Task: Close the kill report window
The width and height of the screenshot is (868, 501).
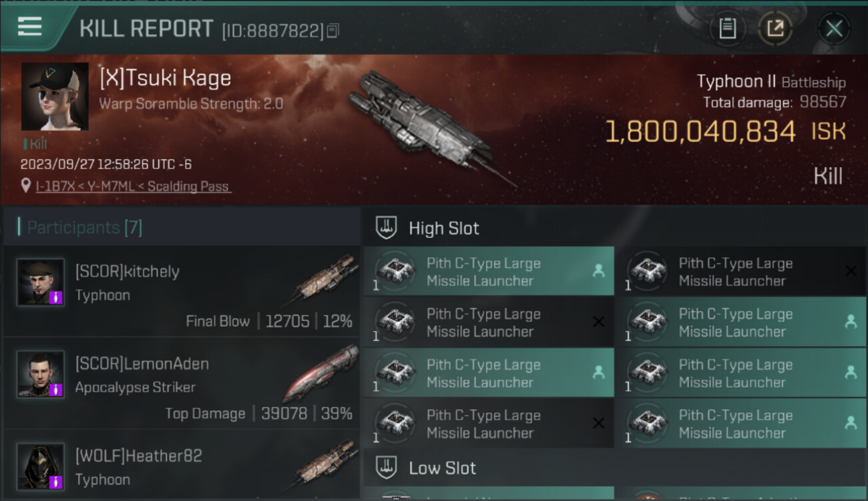Action: 833,29
